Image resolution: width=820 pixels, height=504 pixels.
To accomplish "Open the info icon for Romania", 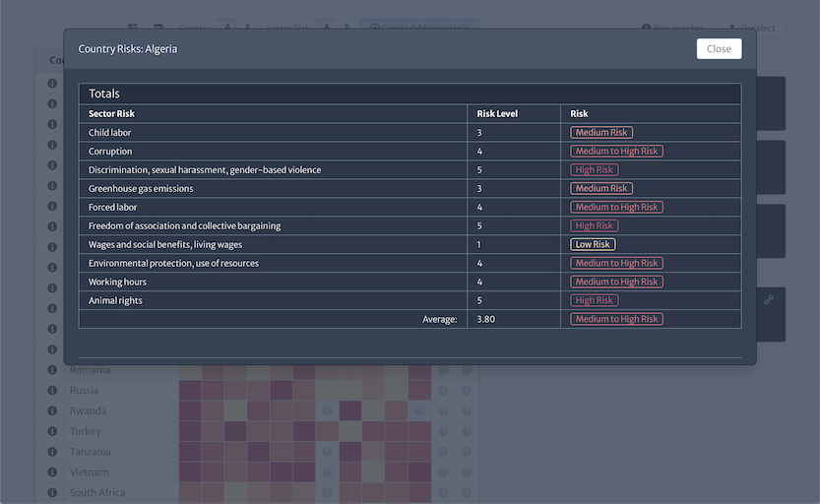I will 51,370.
